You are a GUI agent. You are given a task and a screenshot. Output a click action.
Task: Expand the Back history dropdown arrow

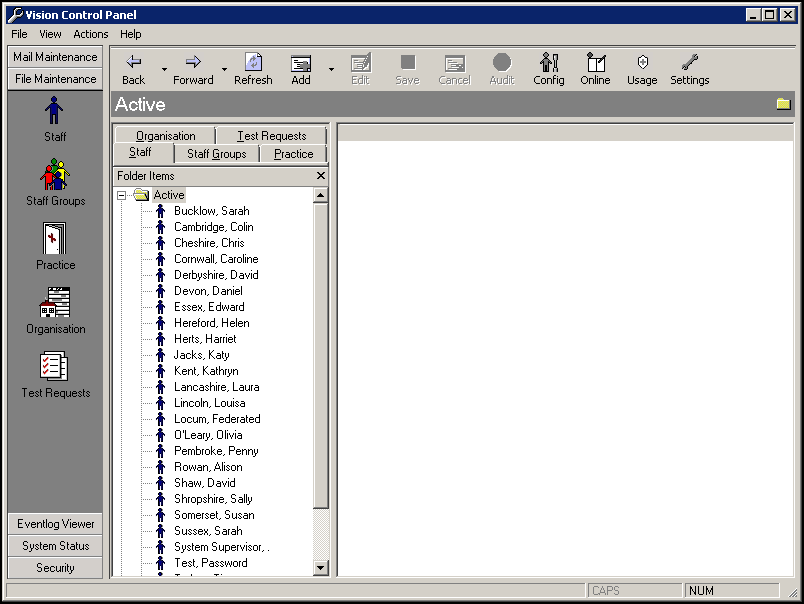click(164, 70)
